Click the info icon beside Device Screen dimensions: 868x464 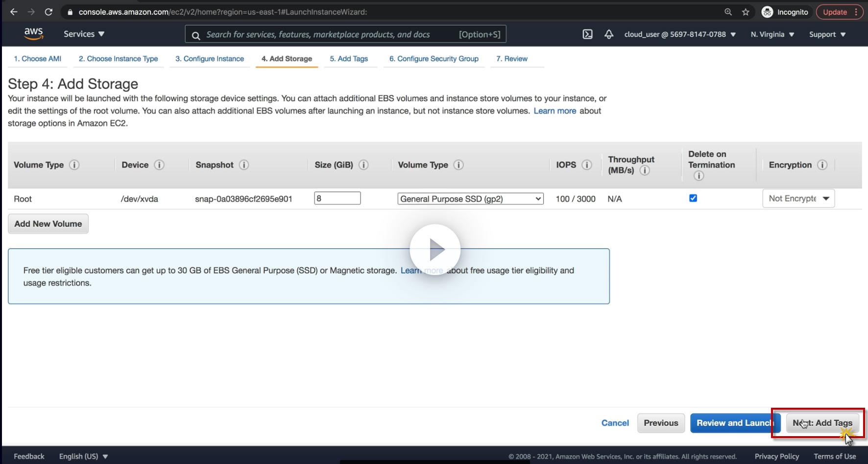[x=159, y=165]
